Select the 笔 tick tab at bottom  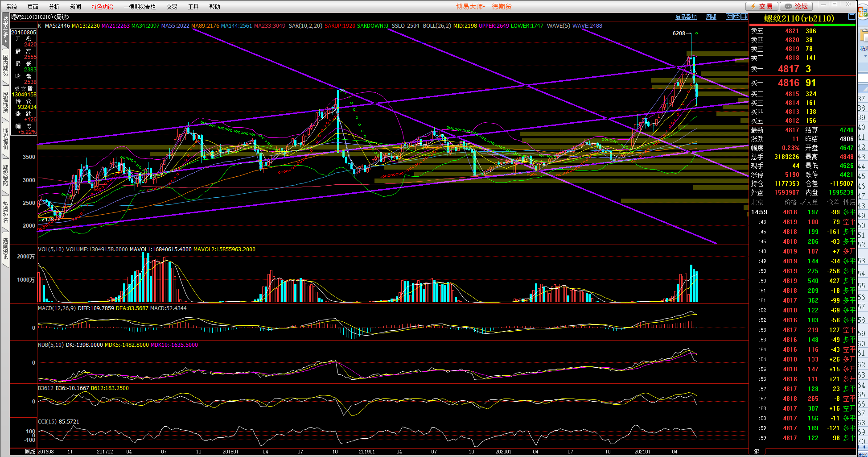(x=757, y=452)
